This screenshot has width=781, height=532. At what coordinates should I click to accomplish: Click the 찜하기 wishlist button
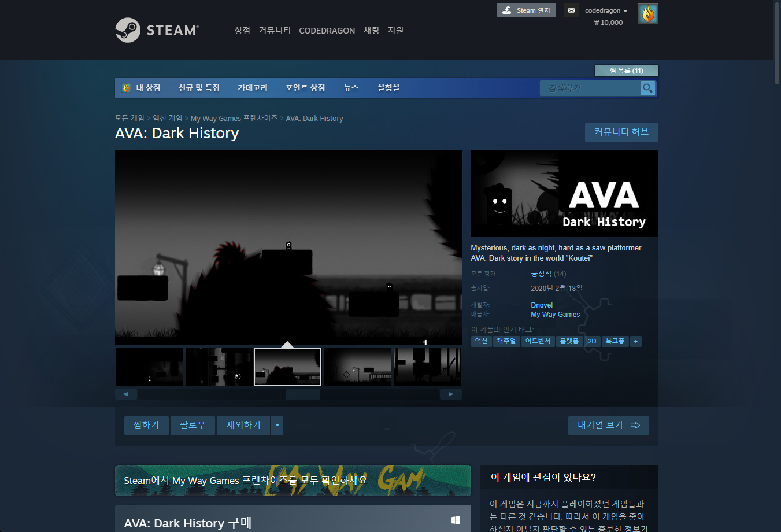coord(146,425)
